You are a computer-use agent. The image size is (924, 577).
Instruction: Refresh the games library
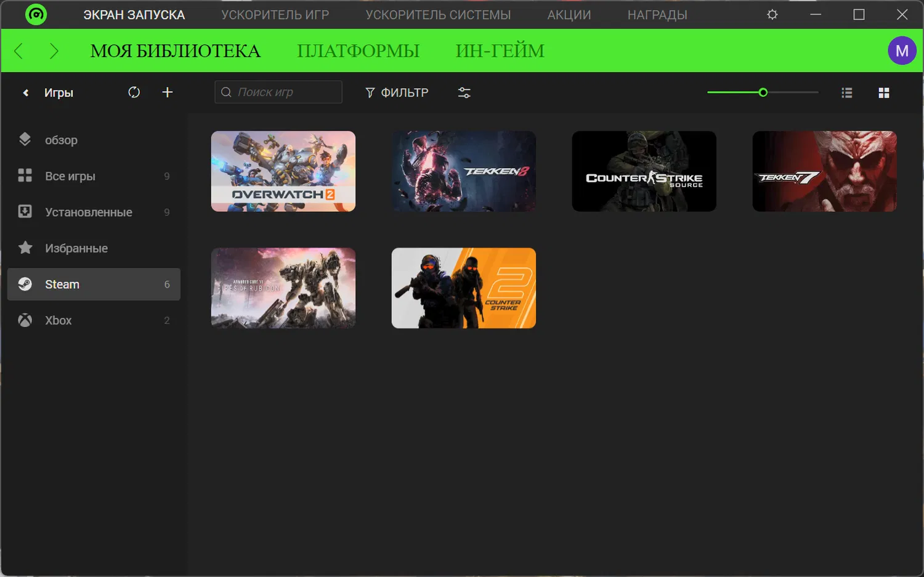tap(134, 92)
